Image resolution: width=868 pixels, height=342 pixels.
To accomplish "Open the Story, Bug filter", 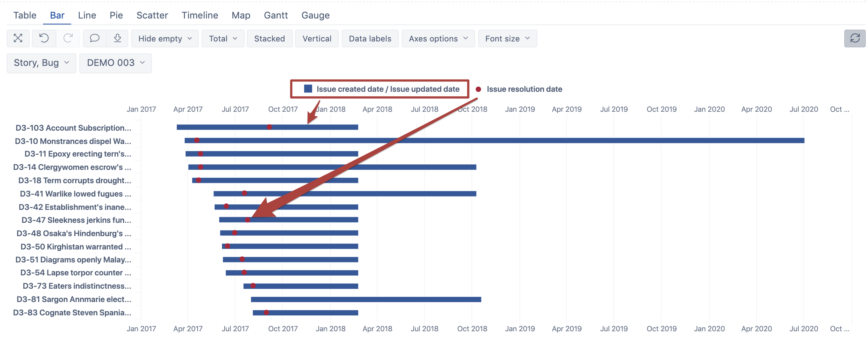I will 41,63.
